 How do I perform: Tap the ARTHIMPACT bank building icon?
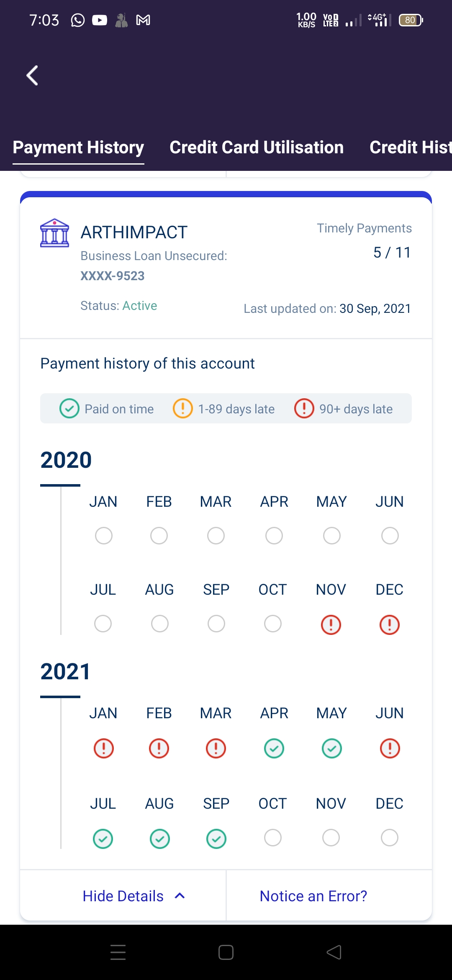point(54,233)
